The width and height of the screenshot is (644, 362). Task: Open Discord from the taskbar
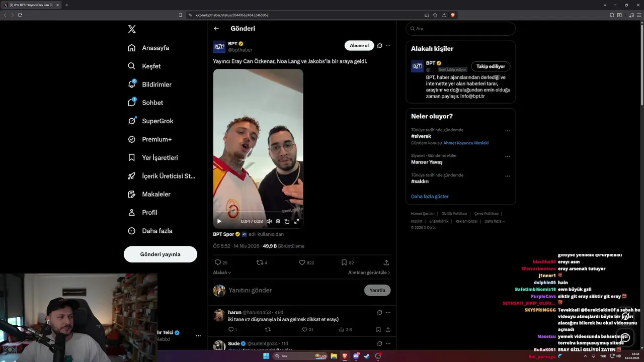(x=356, y=356)
